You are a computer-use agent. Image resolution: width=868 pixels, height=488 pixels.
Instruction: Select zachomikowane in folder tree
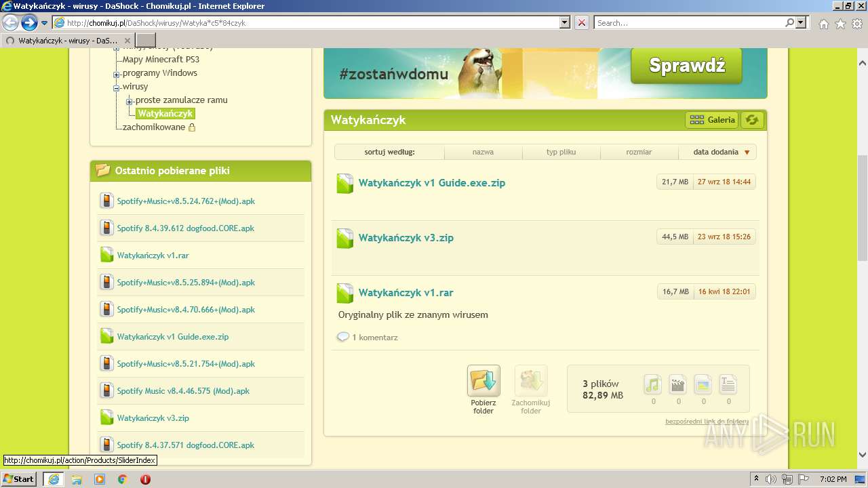[154, 127]
